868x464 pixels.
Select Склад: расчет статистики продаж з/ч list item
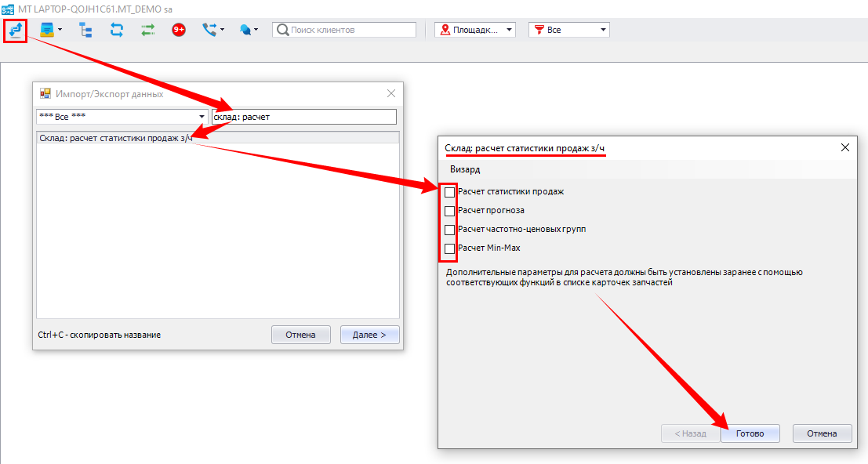(x=115, y=138)
